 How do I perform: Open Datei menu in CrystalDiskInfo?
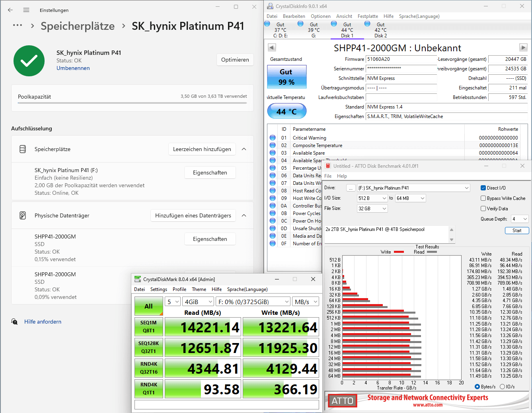pos(272,16)
